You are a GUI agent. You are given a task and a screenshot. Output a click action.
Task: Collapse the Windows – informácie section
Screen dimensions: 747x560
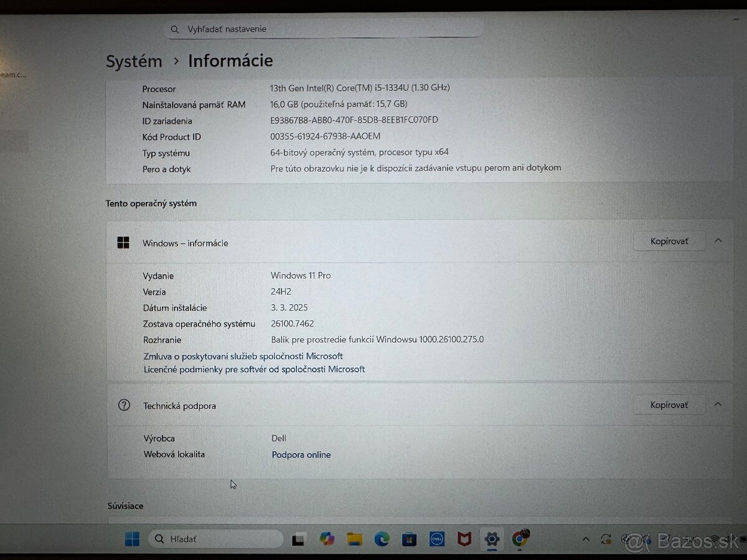point(717,241)
